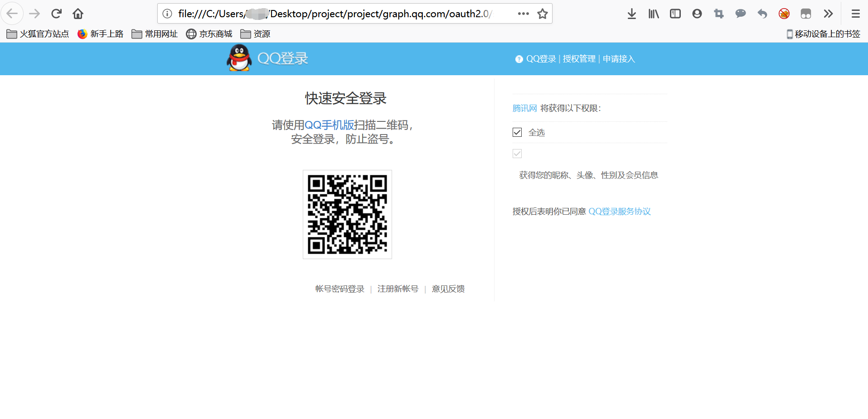Viewport: 868px width, 419px height.
Task: Open 帐号密码登录 login option
Action: tap(339, 289)
